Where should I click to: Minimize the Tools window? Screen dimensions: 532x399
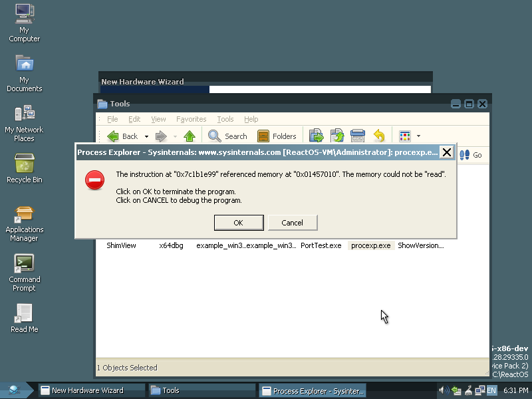[x=456, y=104]
